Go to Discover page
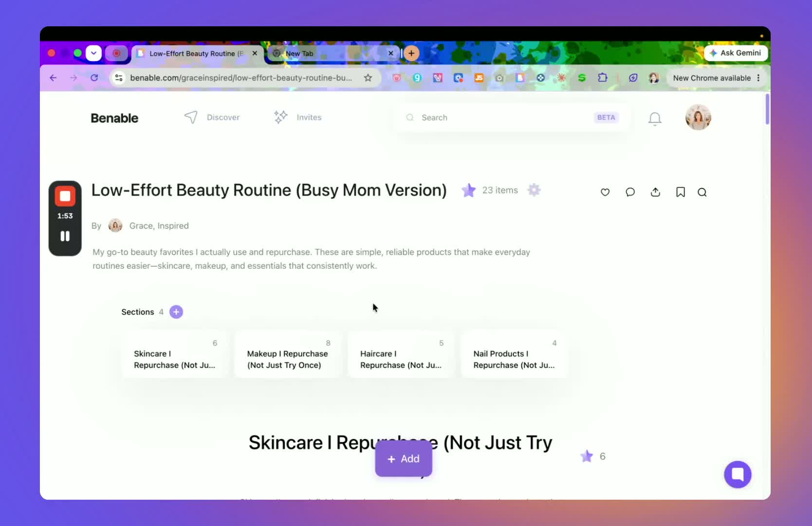Screen dimensions: 812x526 click(x=212, y=117)
